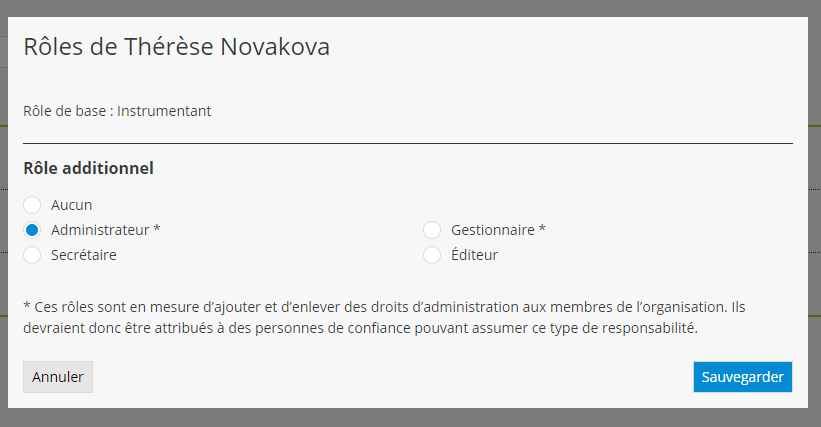Save roles with the Sauvegarder button

[x=742, y=377]
